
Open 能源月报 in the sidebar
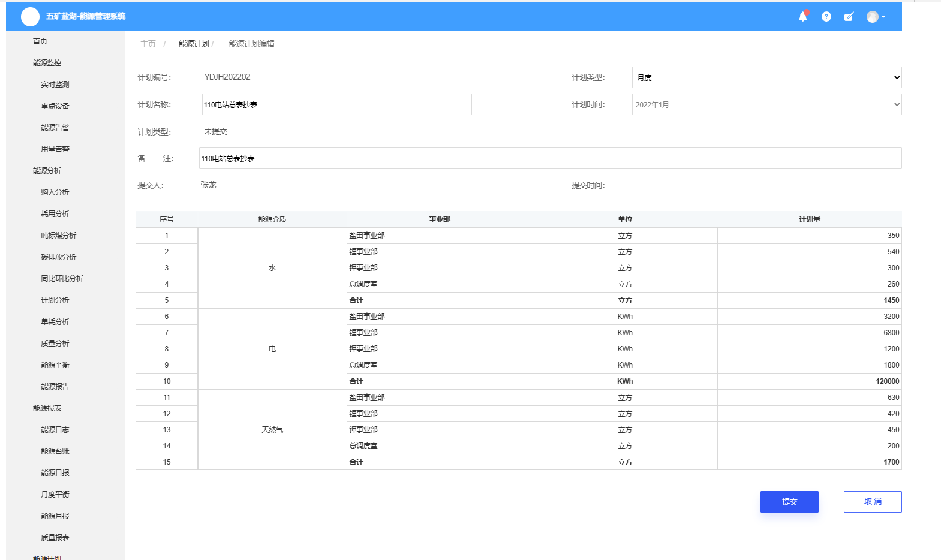pyautogui.click(x=55, y=516)
